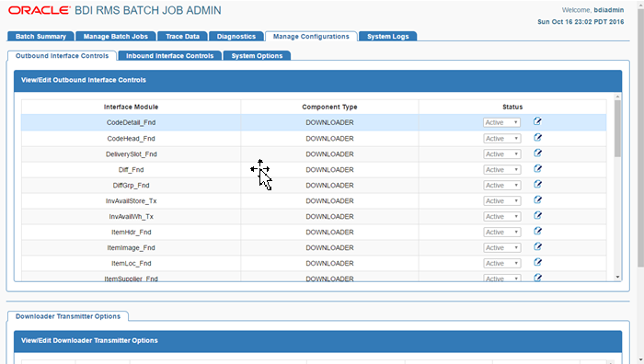Expand InvAvailWh_Tx status dropdown
This screenshot has width=644, height=364.
(x=502, y=217)
